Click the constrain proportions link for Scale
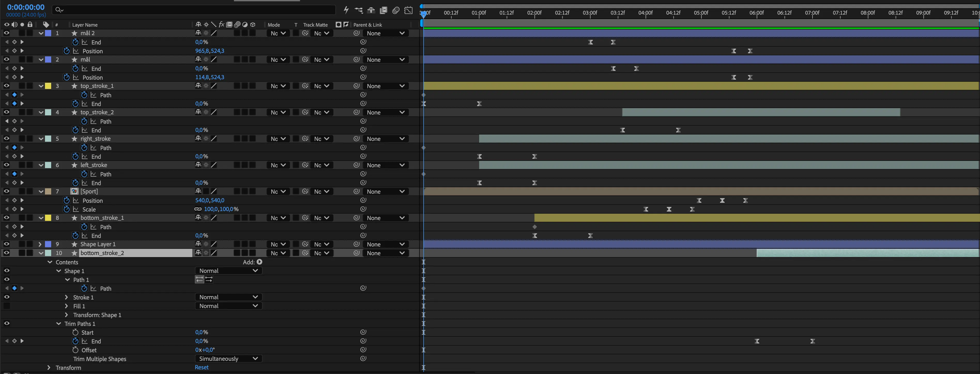This screenshot has width=980, height=374. 198,209
